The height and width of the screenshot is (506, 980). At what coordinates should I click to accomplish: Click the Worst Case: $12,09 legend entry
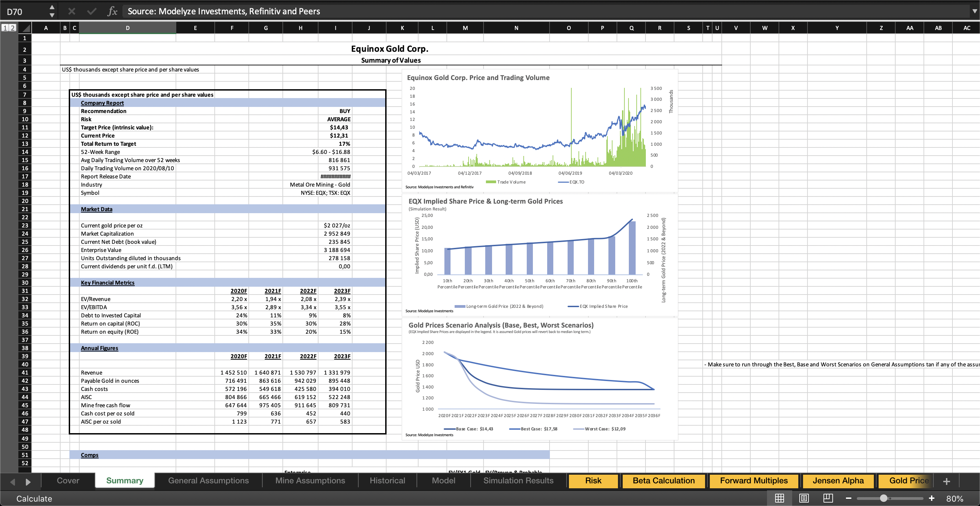tap(599, 429)
